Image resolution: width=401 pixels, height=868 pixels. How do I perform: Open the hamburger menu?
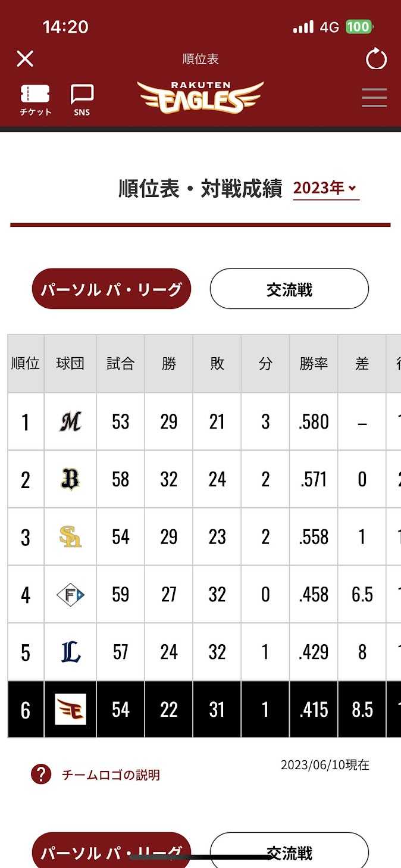(374, 98)
